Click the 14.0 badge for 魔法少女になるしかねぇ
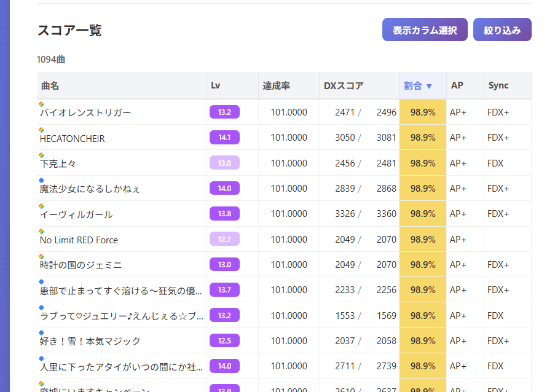This screenshot has width=555, height=392. pos(224,188)
